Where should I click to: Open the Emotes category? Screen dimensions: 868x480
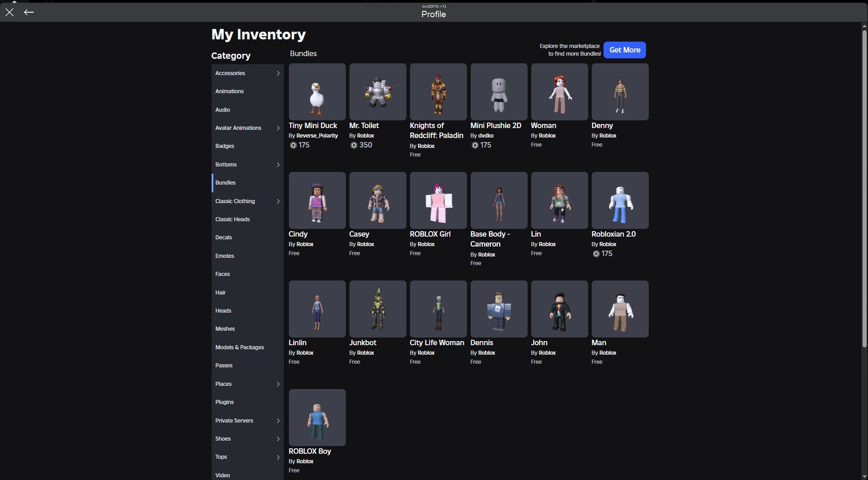247,256
